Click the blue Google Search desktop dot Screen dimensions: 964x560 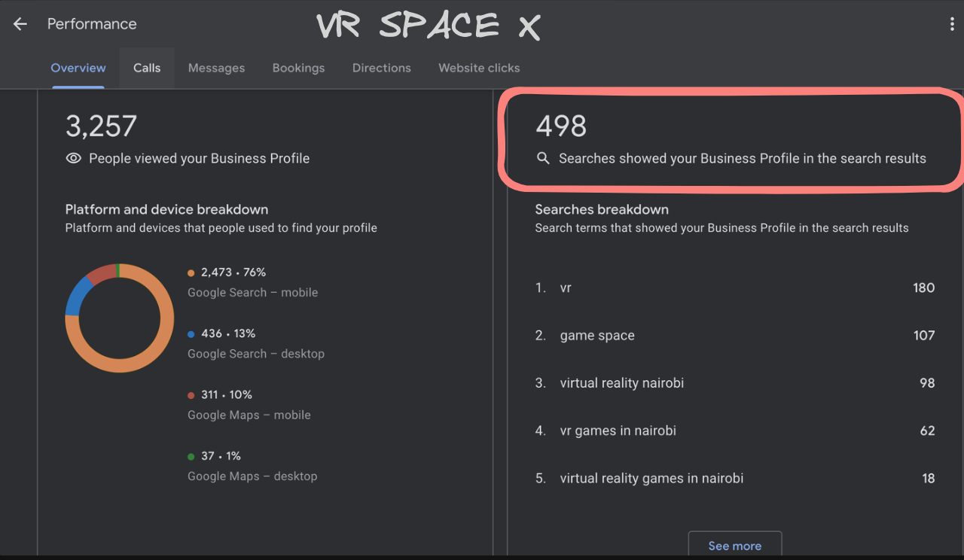[x=191, y=333]
